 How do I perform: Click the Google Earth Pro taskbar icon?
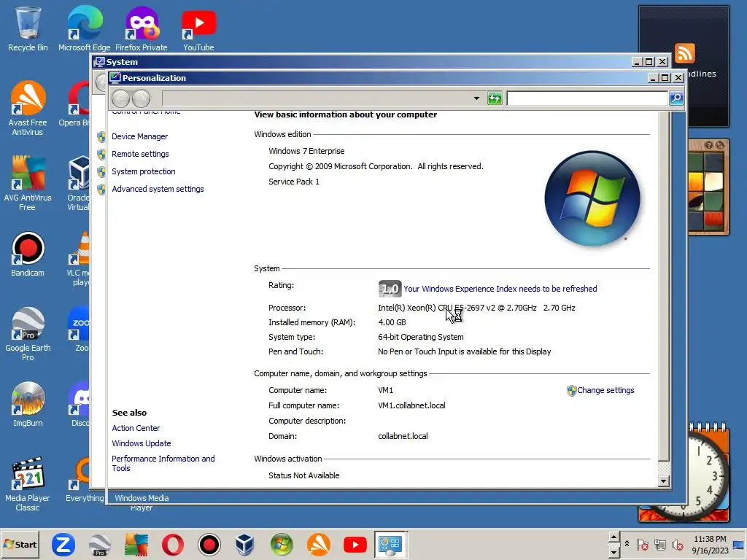click(x=99, y=545)
